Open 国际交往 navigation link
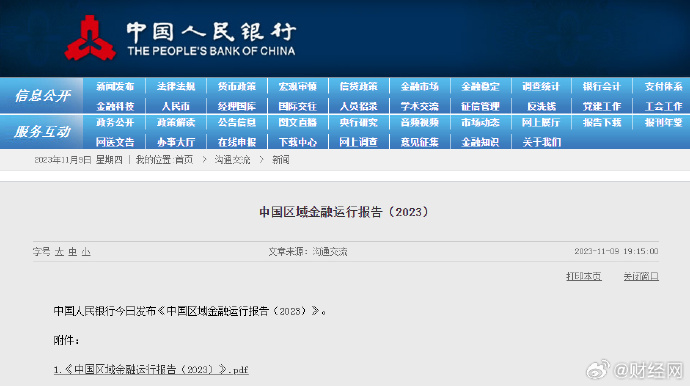690x386 pixels. click(x=297, y=107)
